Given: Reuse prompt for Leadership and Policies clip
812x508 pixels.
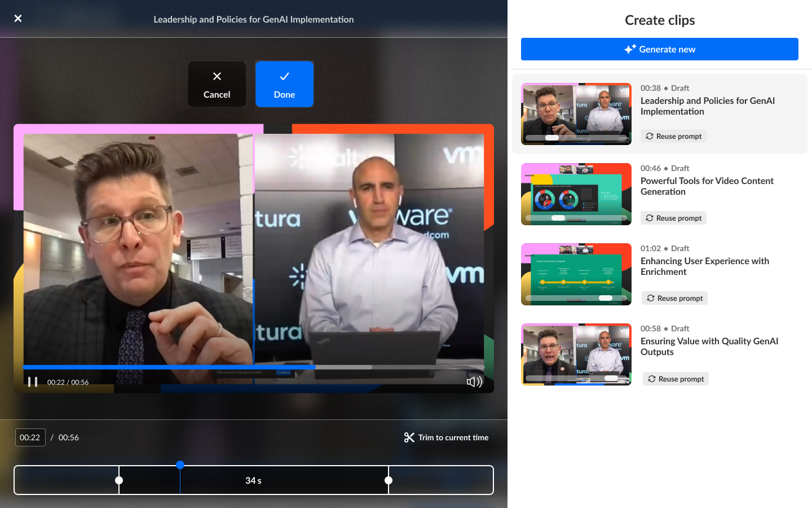Looking at the screenshot, I should 673,136.
